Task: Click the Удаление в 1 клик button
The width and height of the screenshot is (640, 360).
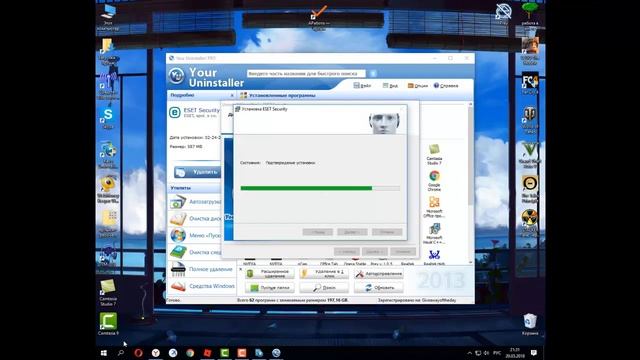Action: click(x=324, y=273)
